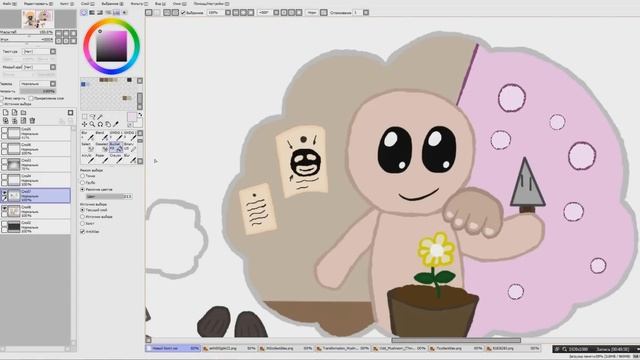Screen dimensions: 640x360
Task: Open the Текстура dropdown
Action: point(39,51)
